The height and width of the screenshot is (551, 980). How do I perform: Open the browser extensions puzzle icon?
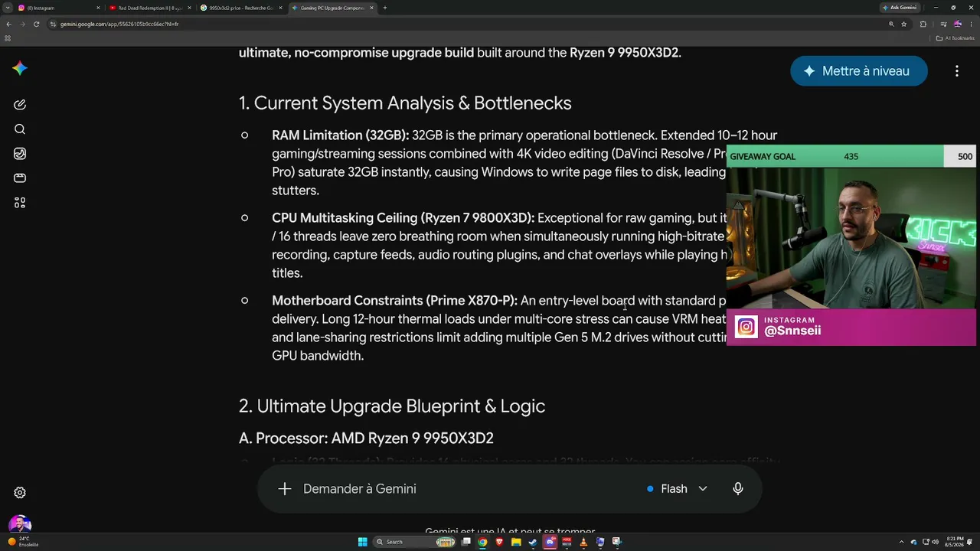click(923, 24)
